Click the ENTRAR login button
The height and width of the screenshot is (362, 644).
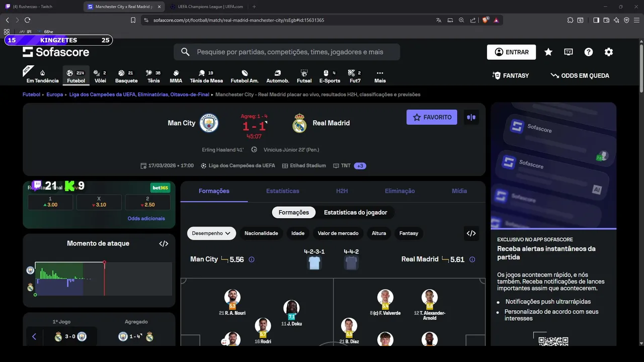tap(511, 52)
